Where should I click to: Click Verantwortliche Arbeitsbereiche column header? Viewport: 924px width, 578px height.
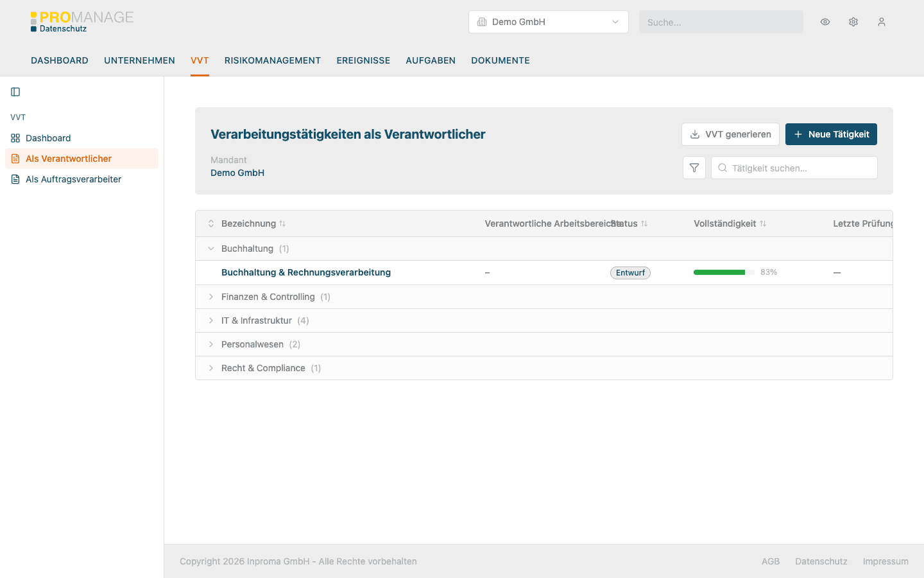tap(552, 223)
